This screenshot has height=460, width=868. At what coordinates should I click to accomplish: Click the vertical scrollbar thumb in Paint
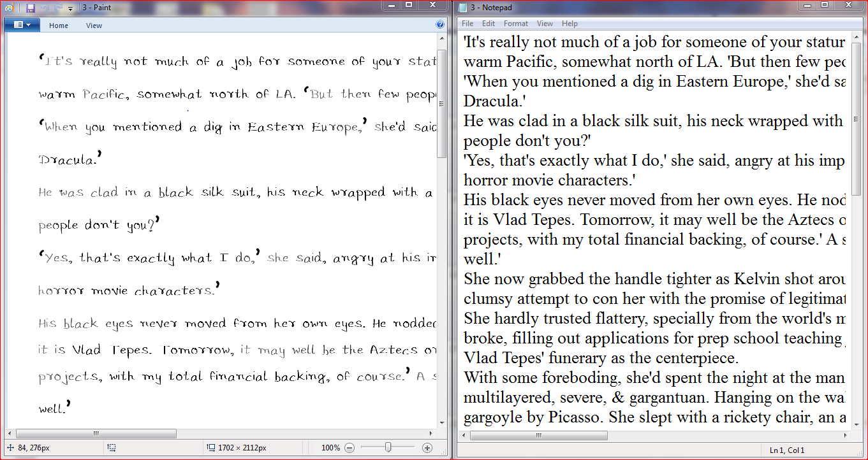441,103
